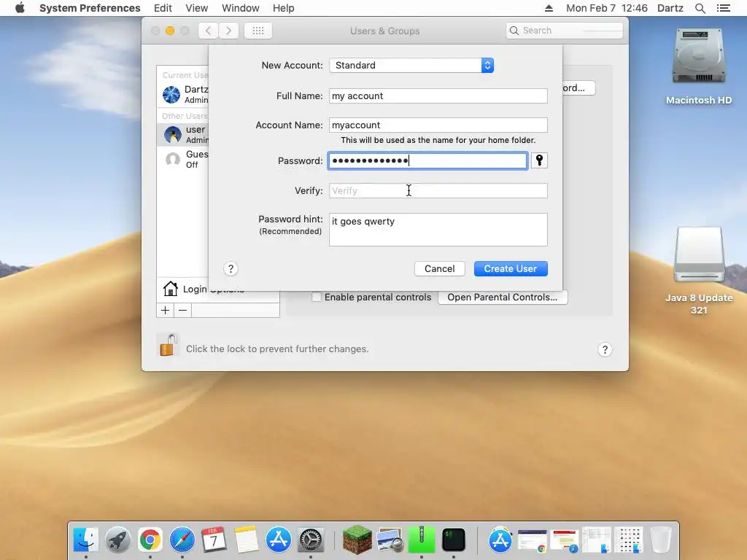Screen dimensions: 747x560
Task: Select Guest User in the list
Action: (183, 159)
